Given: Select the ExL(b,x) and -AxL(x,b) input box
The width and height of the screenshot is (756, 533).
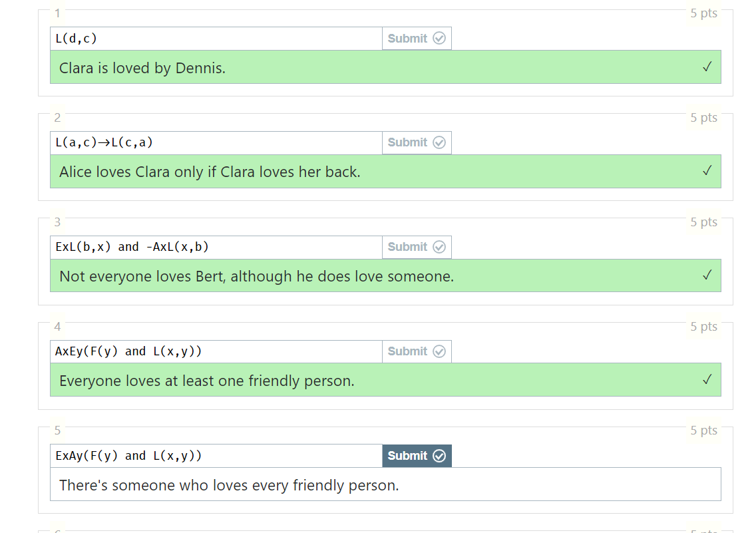Looking at the screenshot, I should [x=216, y=247].
